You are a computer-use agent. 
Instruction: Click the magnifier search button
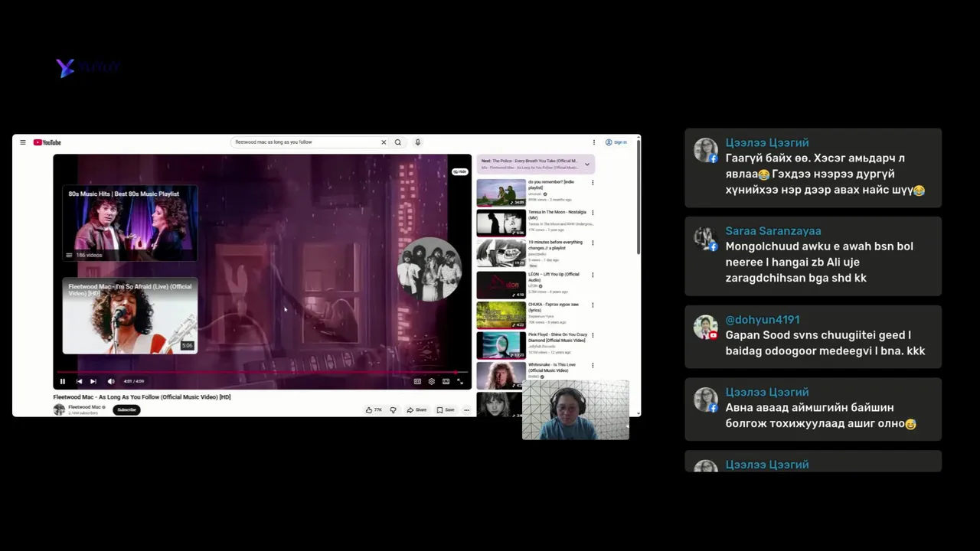click(397, 142)
